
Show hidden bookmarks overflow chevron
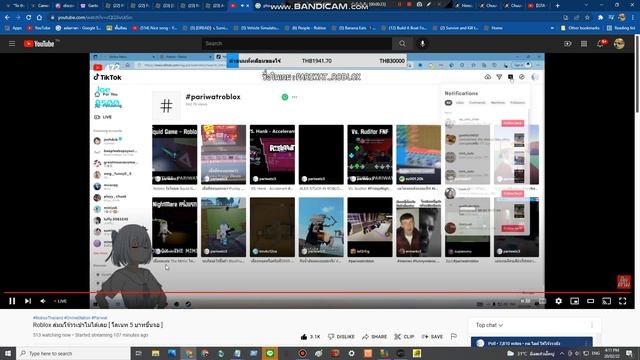(x=552, y=28)
